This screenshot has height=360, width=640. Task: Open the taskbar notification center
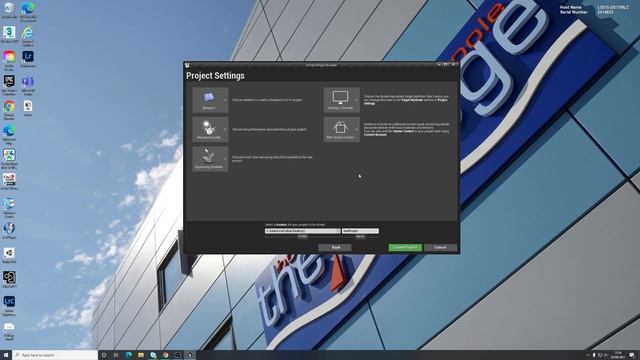632,355
